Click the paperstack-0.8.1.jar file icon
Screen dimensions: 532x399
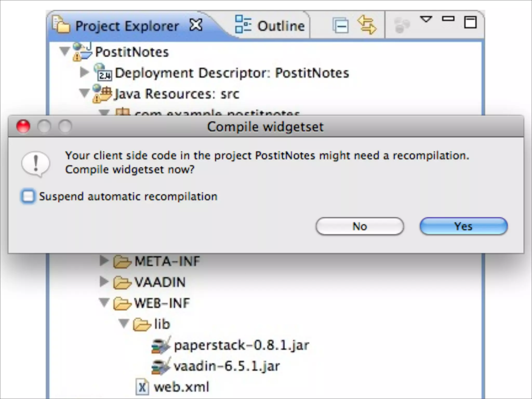pos(161,345)
